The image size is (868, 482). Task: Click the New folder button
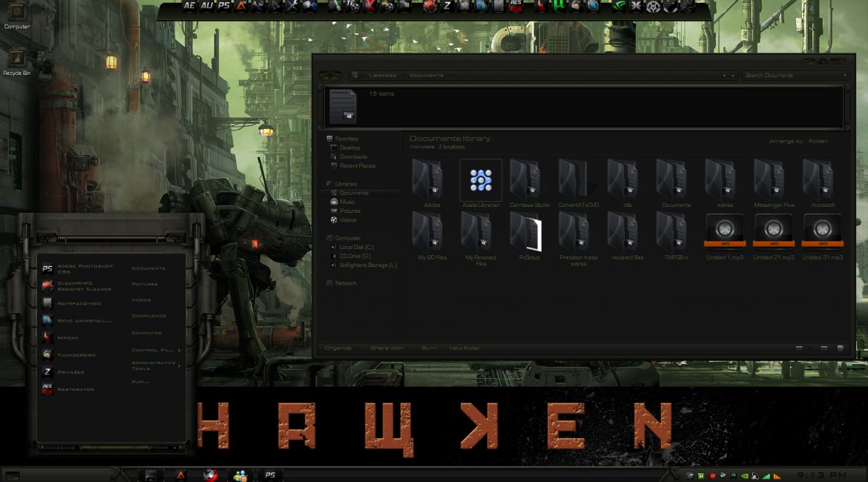(x=464, y=348)
